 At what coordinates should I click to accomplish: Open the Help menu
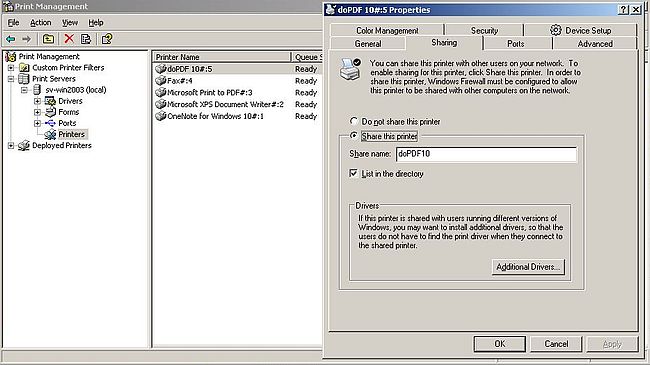pyautogui.click(x=96, y=22)
